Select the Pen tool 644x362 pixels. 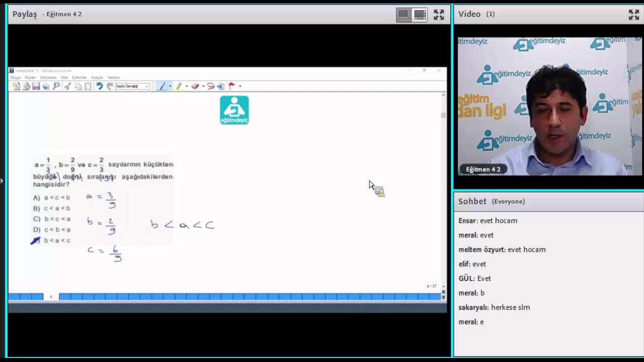tap(162, 86)
